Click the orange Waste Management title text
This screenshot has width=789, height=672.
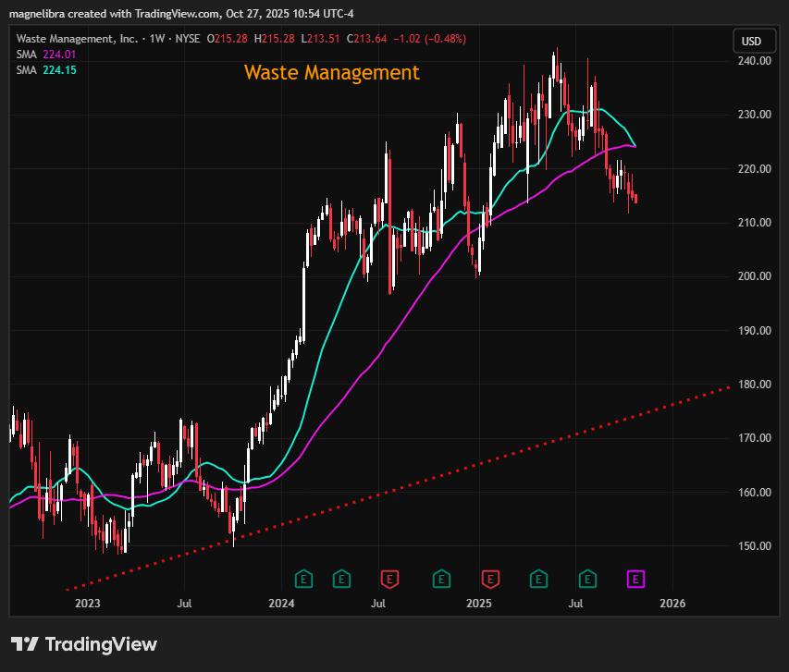click(x=331, y=73)
